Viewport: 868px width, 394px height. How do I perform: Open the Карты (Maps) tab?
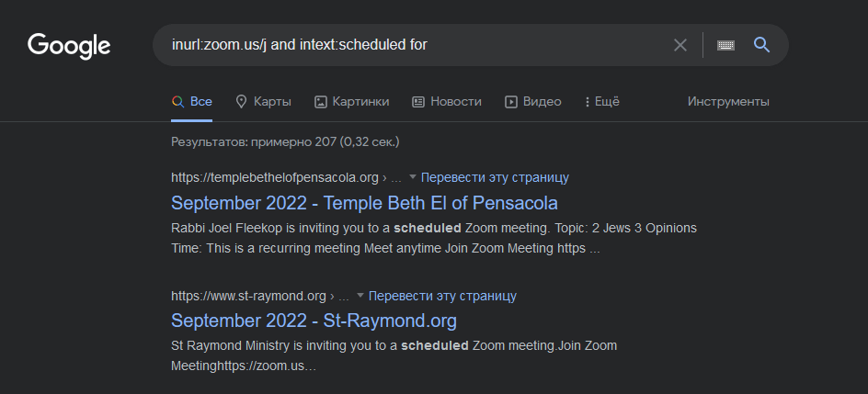[x=264, y=102]
